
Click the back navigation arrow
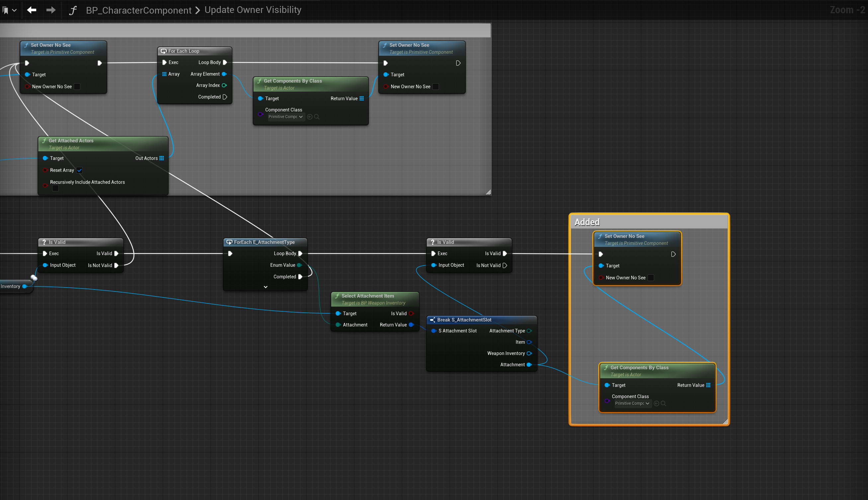(32, 10)
